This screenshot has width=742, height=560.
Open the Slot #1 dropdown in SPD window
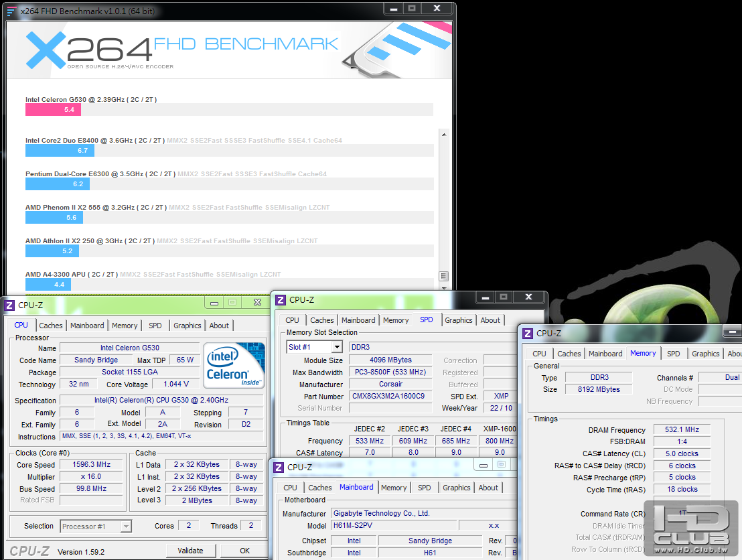tap(337, 347)
